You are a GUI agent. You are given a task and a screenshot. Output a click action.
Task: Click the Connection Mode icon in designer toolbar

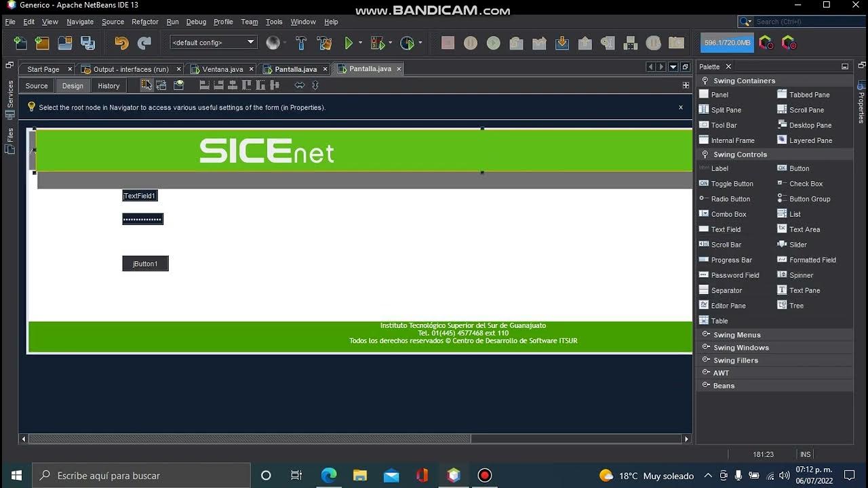click(161, 85)
